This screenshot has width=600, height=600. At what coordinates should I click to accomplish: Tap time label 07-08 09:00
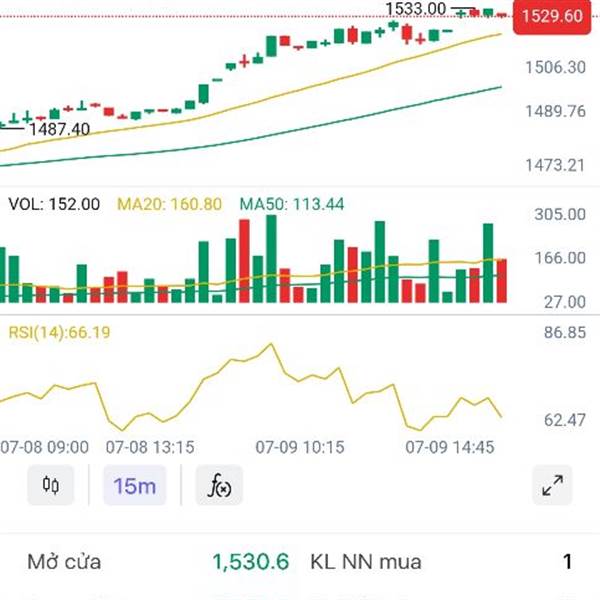click(x=45, y=447)
